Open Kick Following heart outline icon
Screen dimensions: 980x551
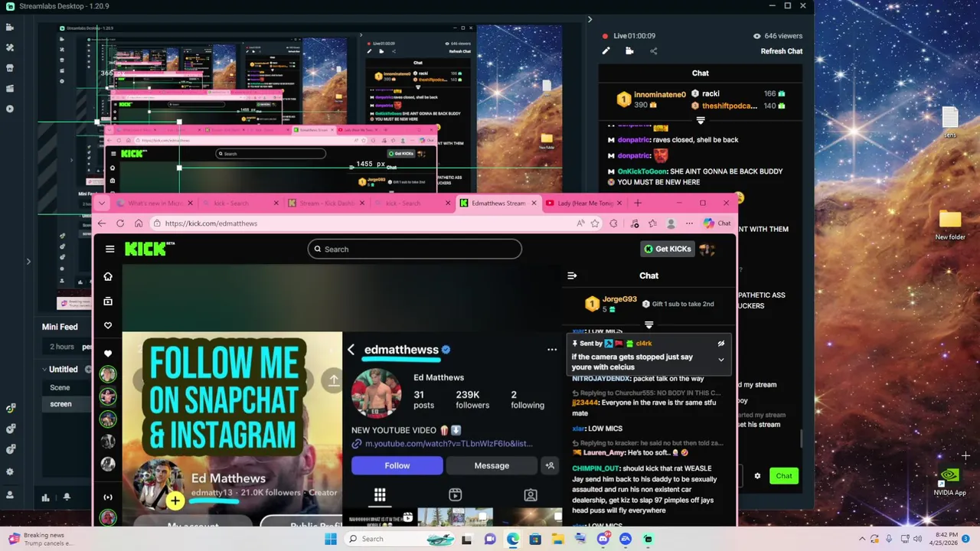tap(108, 326)
